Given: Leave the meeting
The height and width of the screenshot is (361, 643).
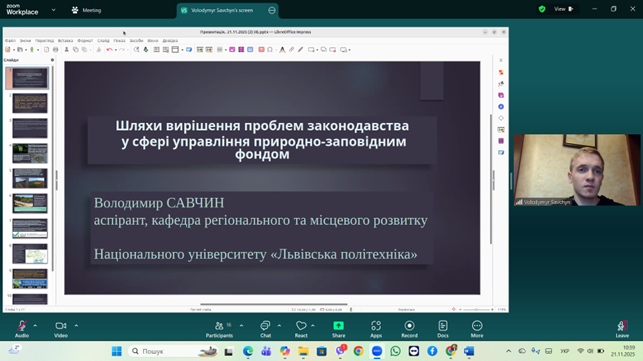Looking at the screenshot, I should (622, 329).
